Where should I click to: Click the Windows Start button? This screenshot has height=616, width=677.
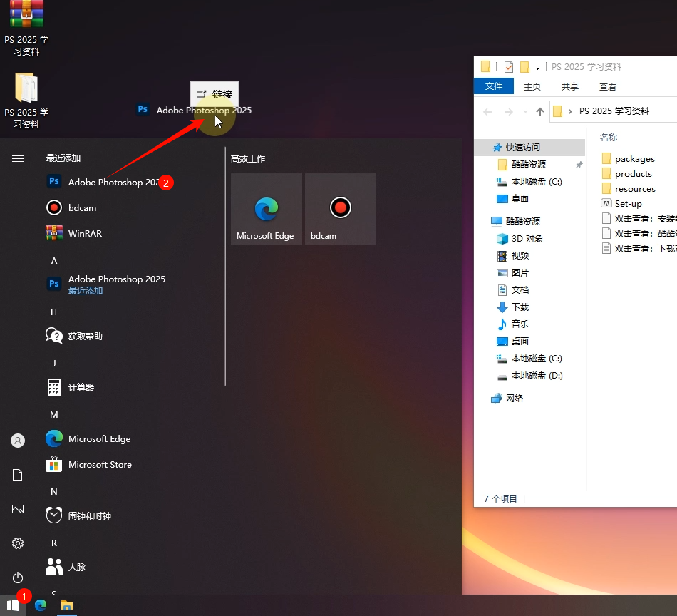click(x=13, y=605)
